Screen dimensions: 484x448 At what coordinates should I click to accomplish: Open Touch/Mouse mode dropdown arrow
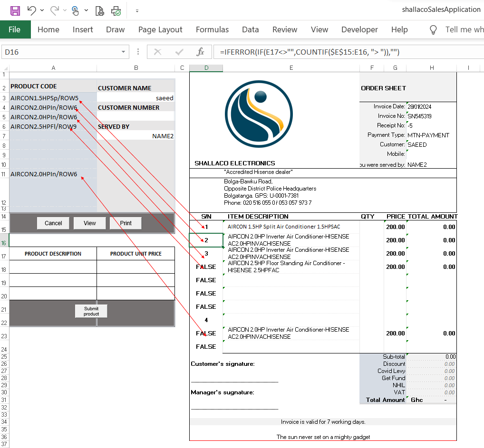click(x=86, y=10)
